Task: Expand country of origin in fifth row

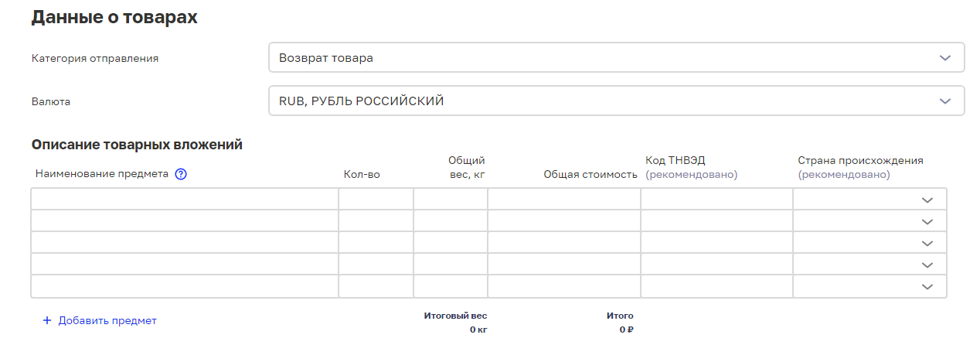Action: (927, 286)
